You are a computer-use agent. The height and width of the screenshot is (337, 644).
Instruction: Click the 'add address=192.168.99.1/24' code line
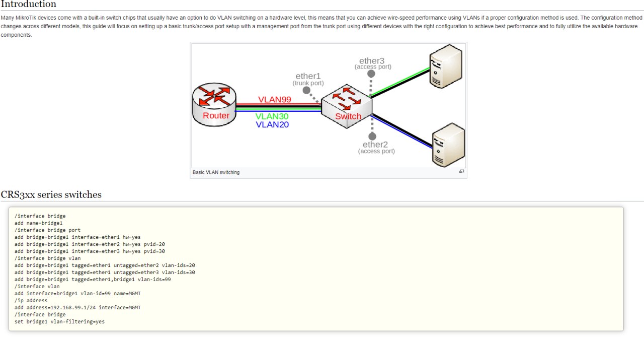[x=77, y=307]
